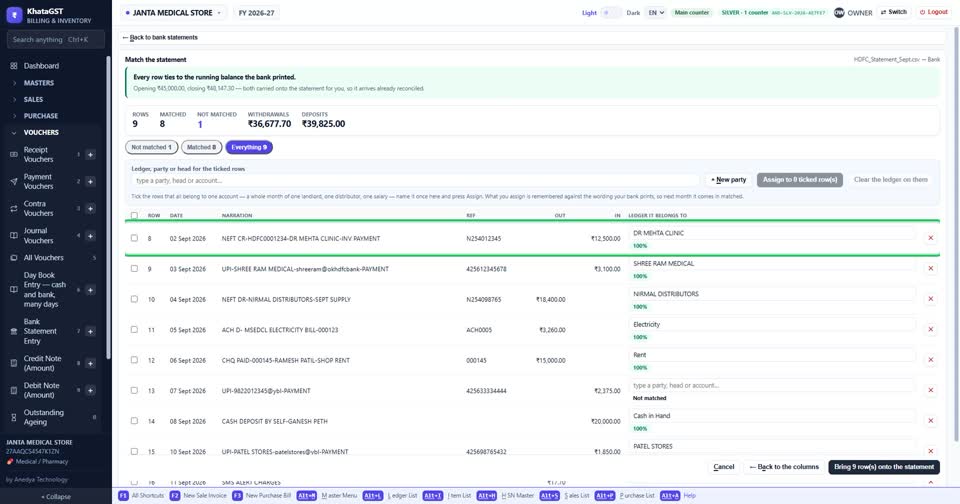Remove row 9 SHREE RAM MEDICAL with red X
The width and height of the screenshot is (960, 504).
click(x=931, y=268)
